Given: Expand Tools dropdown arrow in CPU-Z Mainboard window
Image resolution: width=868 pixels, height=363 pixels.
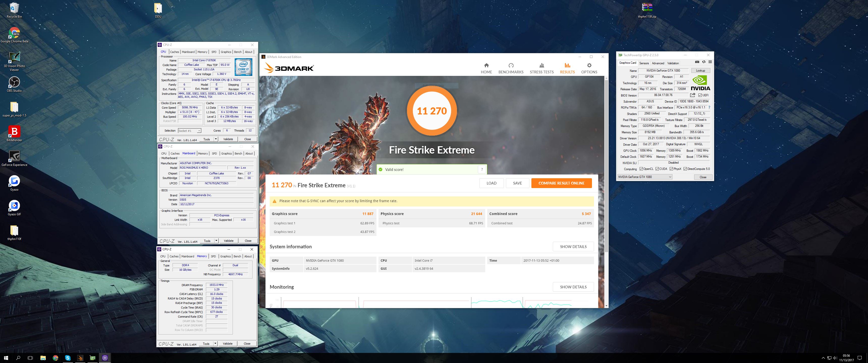Looking at the screenshot, I should pos(216,241).
